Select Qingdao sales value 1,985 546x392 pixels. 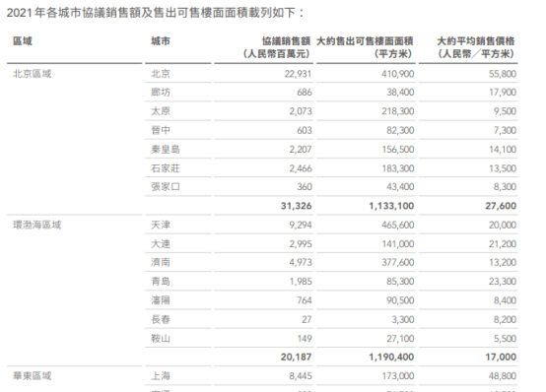tap(301, 282)
